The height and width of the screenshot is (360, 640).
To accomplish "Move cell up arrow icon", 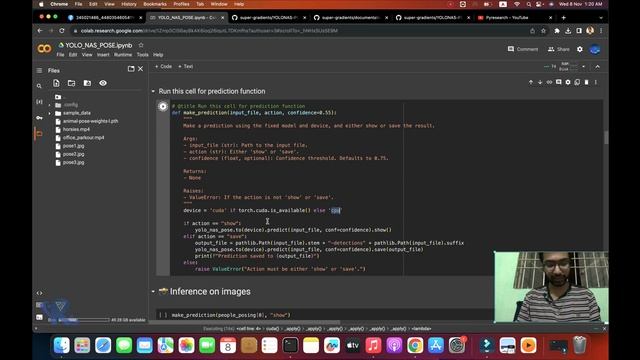I will 531,82.
